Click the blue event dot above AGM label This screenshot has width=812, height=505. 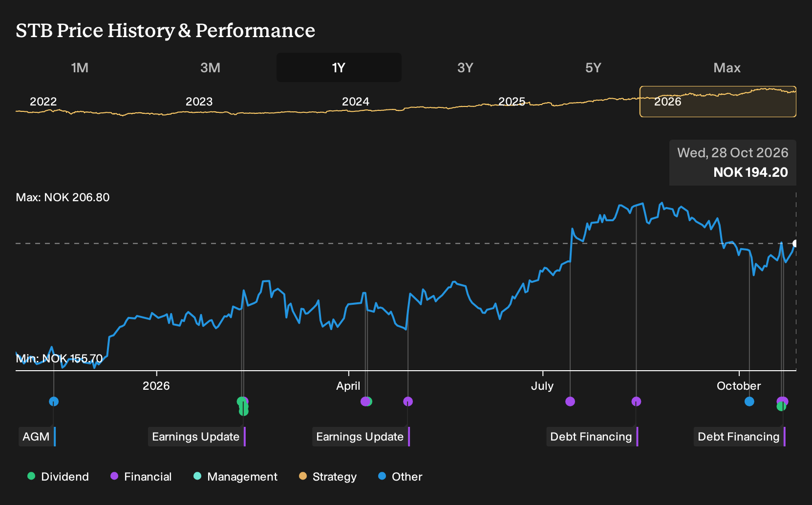click(x=54, y=401)
